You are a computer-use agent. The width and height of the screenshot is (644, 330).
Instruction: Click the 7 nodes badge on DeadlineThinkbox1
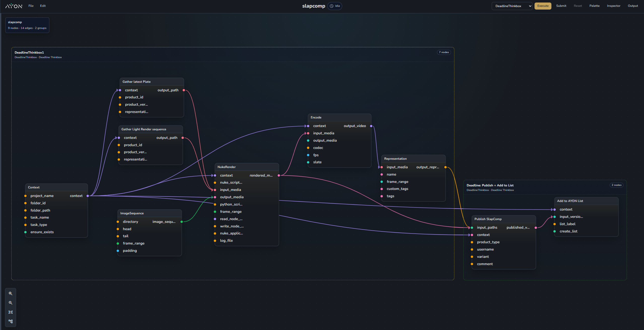[x=444, y=52]
